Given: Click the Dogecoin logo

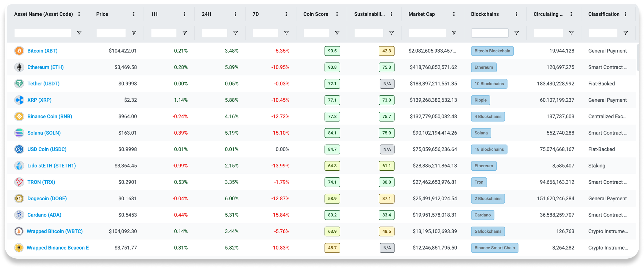Looking at the screenshot, I should (19, 198).
